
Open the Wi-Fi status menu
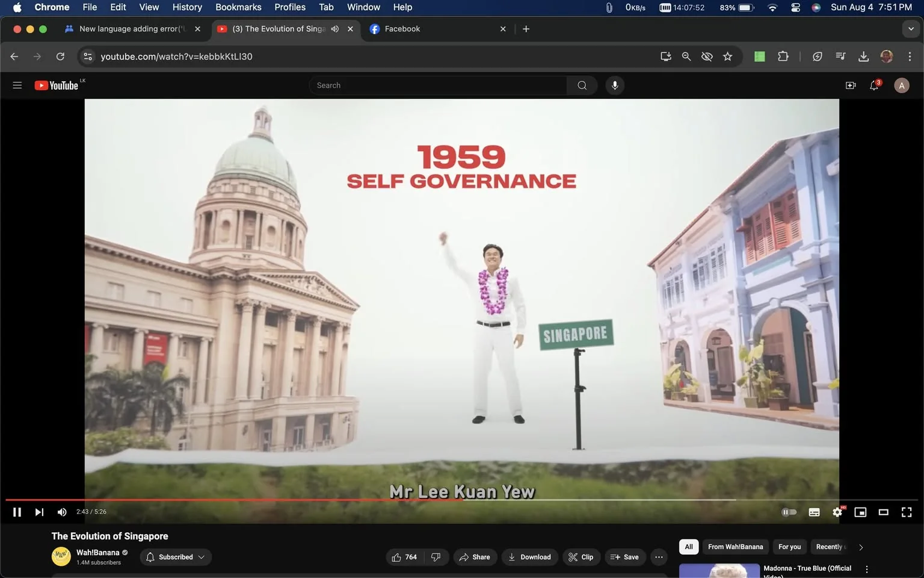[772, 7]
